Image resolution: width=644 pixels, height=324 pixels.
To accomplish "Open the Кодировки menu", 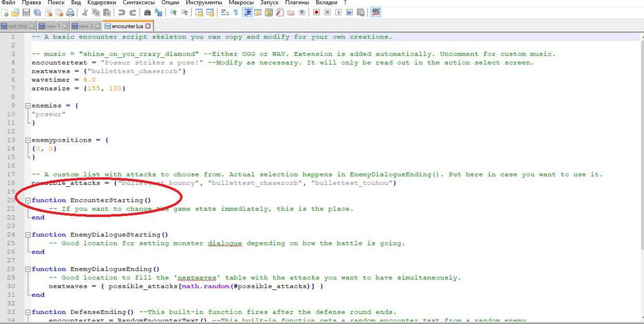I will tap(101, 3).
